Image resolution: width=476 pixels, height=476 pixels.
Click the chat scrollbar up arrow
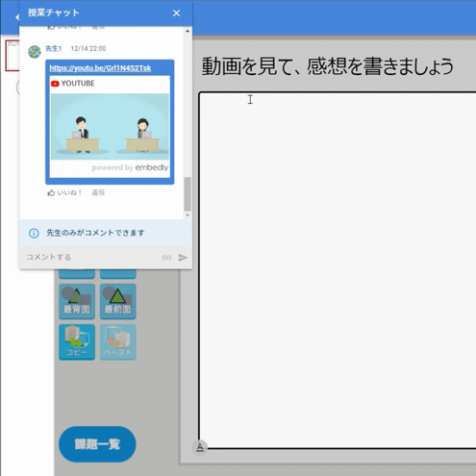(x=188, y=31)
